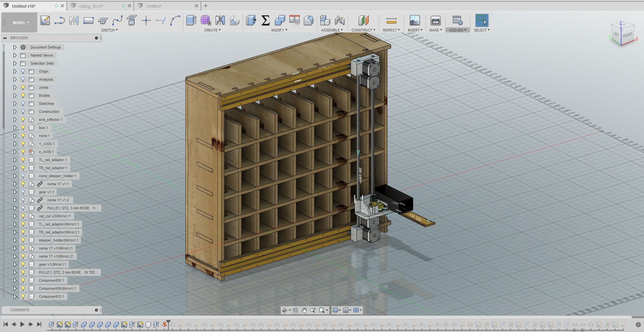Select the gear v1:1 component

coord(46,192)
